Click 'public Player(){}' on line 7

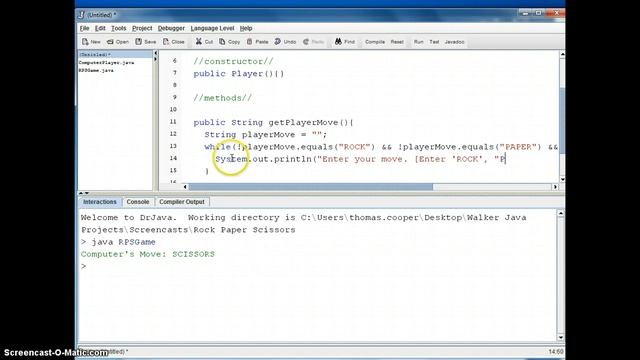point(239,74)
